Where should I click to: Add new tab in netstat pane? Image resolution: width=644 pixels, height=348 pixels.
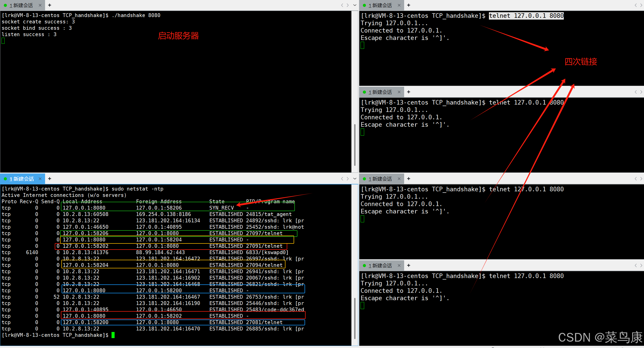[50, 179]
